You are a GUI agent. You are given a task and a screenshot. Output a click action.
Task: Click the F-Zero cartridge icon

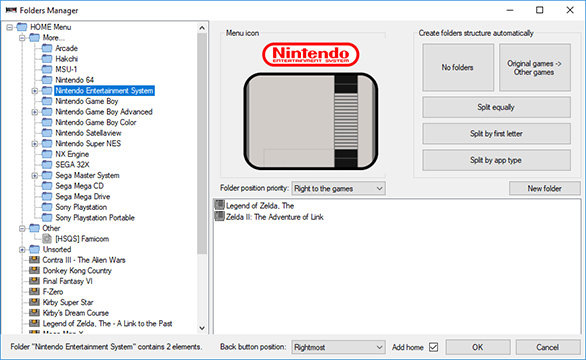[34, 292]
